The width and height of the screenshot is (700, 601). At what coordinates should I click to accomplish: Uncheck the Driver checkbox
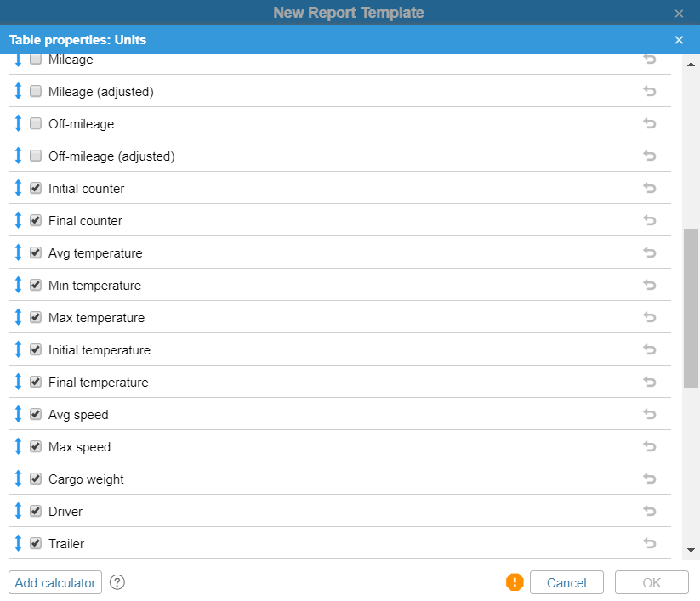[36, 511]
